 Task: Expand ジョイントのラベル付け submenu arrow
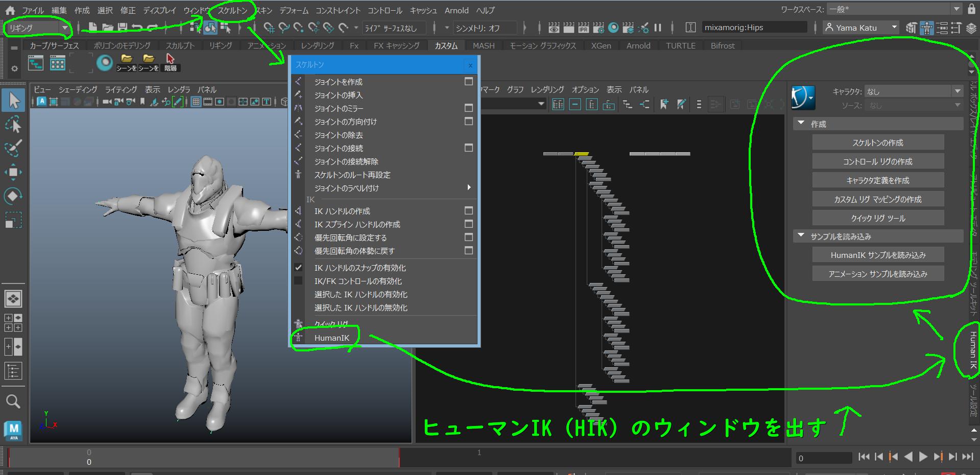click(x=469, y=187)
